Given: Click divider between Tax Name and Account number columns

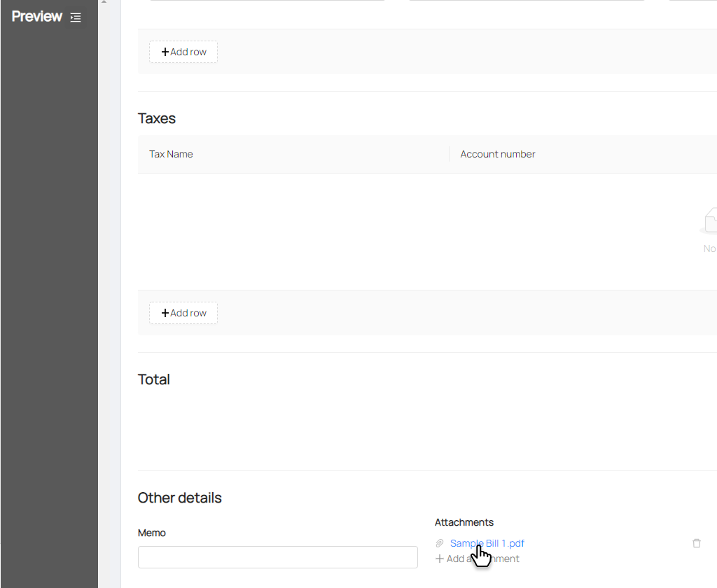Looking at the screenshot, I should click(449, 154).
